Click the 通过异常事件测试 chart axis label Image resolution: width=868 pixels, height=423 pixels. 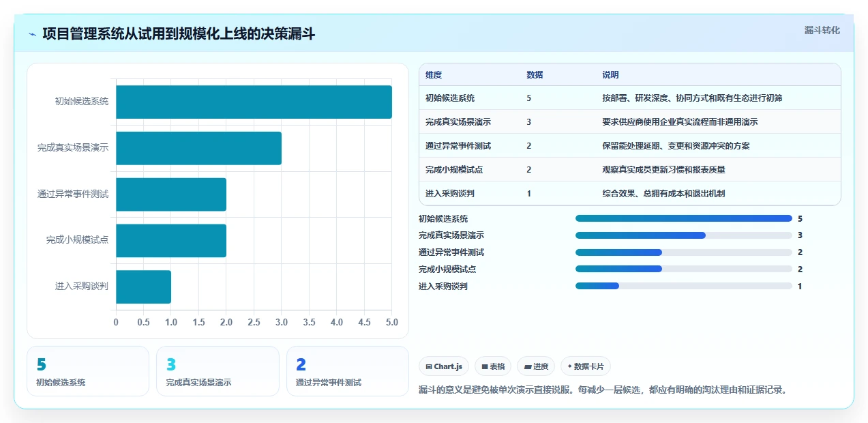[73, 194]
